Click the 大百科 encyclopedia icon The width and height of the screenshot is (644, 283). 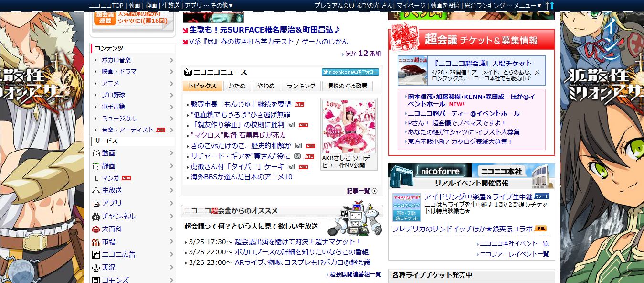pos(96,229)
